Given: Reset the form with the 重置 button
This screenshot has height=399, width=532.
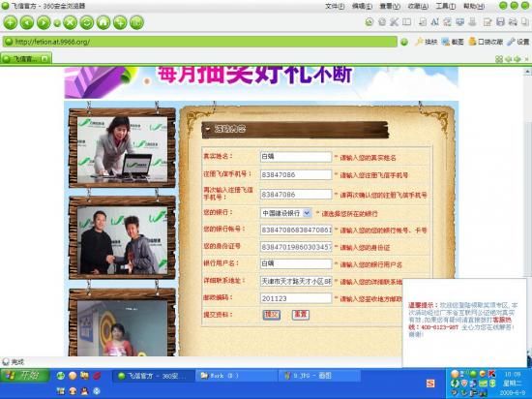Looking at the screenshot, I should pos(300,315).
